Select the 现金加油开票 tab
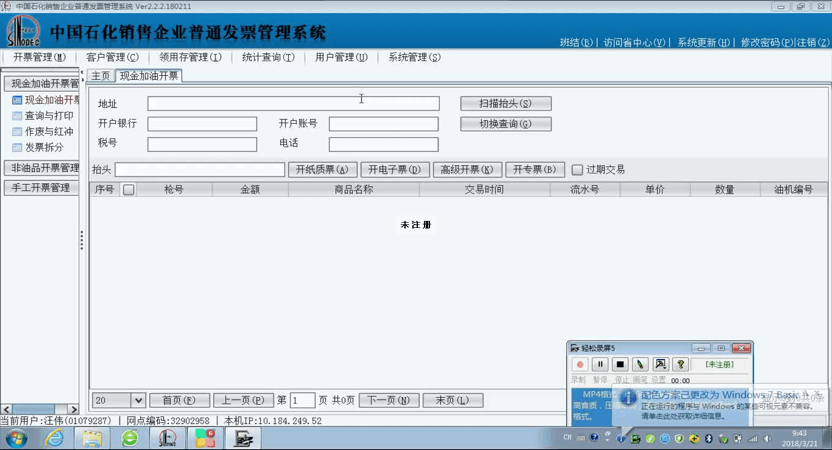Screen dimensions: 832x450 (149, 76)
